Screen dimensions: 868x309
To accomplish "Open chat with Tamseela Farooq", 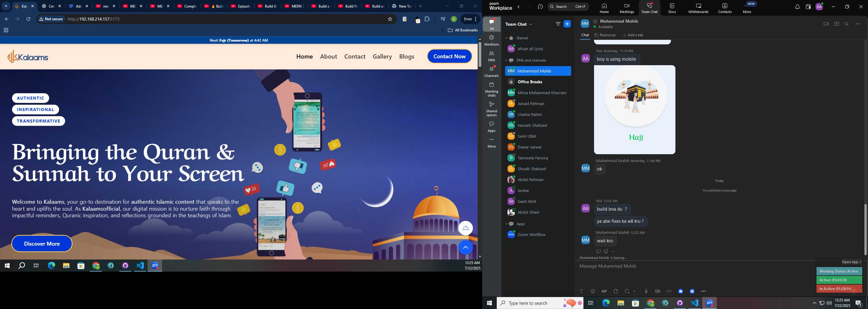I will point(538,158).
